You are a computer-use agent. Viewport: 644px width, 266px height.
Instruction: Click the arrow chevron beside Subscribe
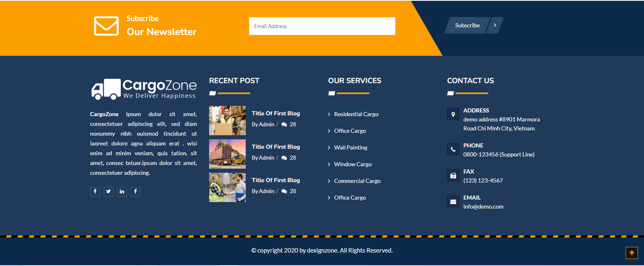[495, 25]
